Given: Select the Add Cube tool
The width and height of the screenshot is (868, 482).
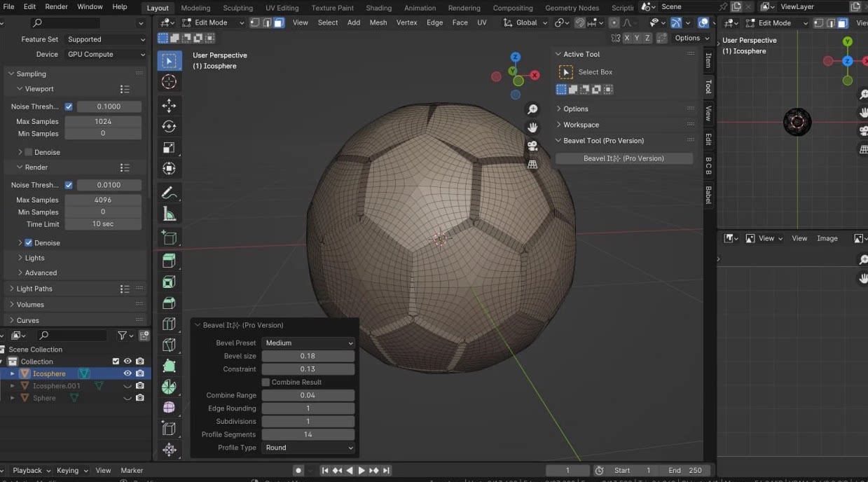Looking at the screenshot, I should [x=169, y=237].
